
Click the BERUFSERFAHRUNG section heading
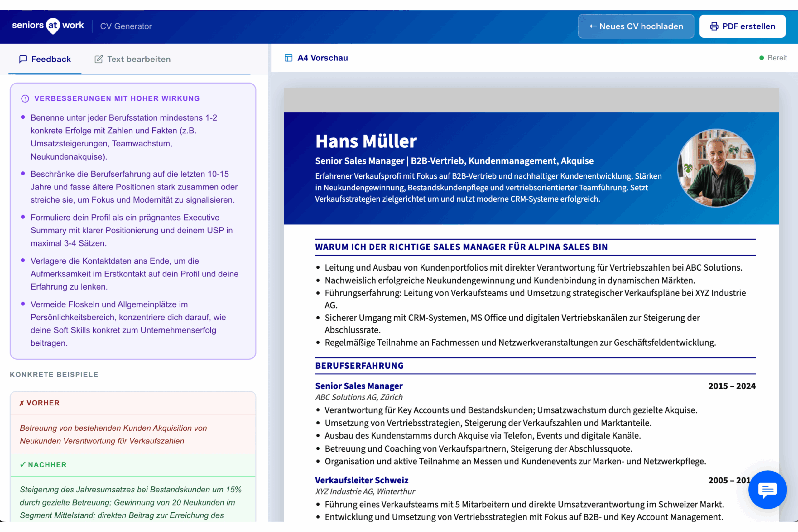359,366
